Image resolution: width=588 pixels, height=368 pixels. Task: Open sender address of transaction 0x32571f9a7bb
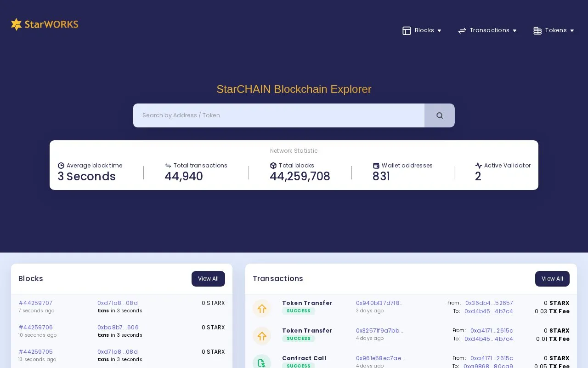coord(492,331)
